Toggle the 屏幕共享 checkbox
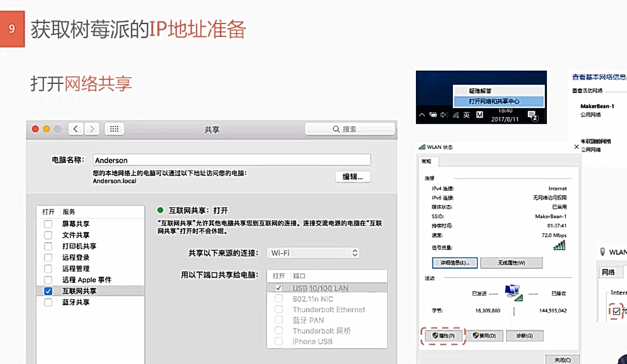This screenshot has height=364, width=627. [x=48, y=224]
